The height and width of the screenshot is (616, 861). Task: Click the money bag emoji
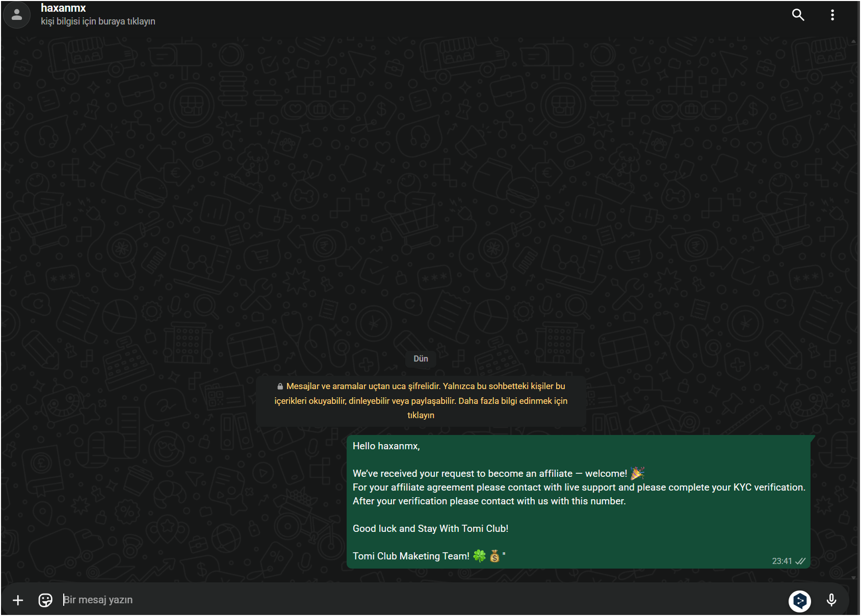click(x=494, y=556)
